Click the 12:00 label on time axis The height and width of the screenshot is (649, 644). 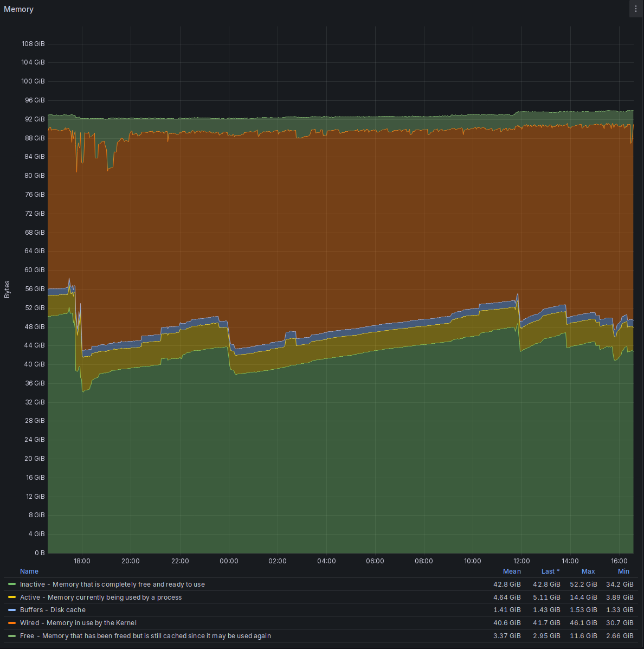[521, 561]
